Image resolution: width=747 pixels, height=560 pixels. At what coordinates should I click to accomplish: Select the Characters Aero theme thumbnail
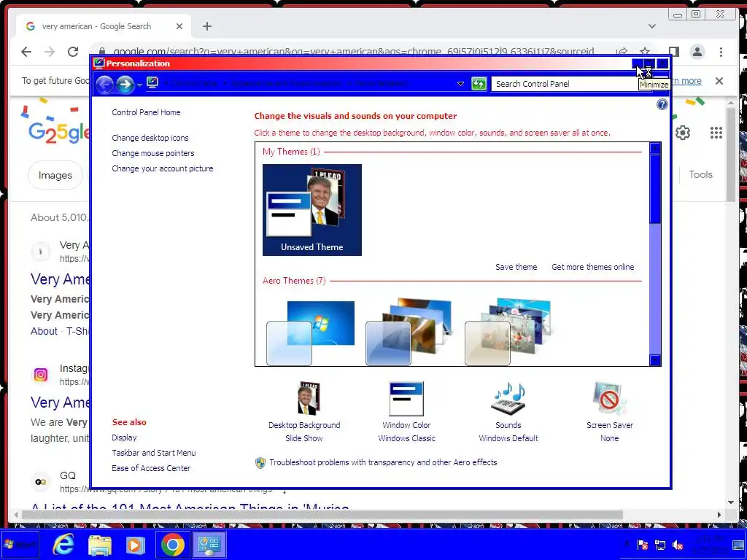pos(508,332)
